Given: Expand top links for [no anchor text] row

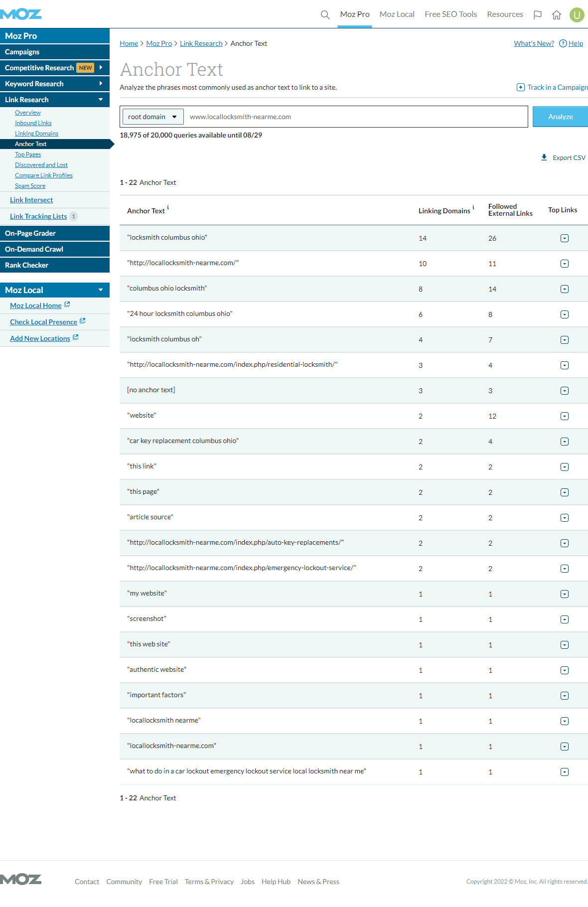Looking at the screenshot, I should [x=565, y=391].
